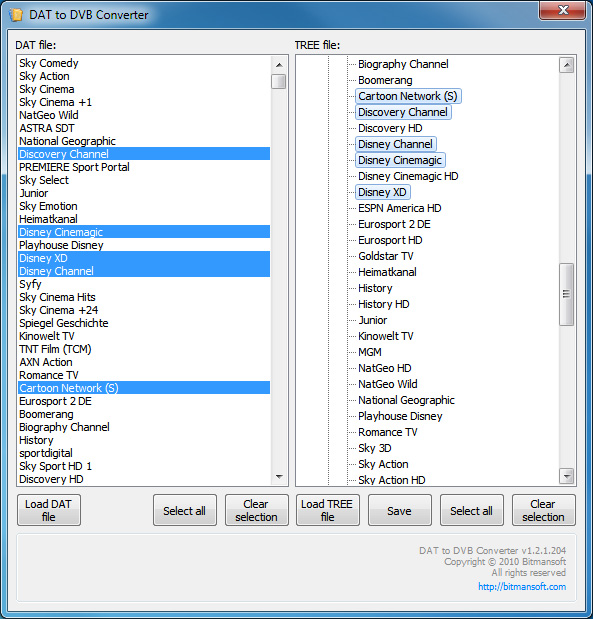The width and height of the screenshot is (593, 619).
Task: Select Sky 3D in the TREE file
Action: [375, 448]
